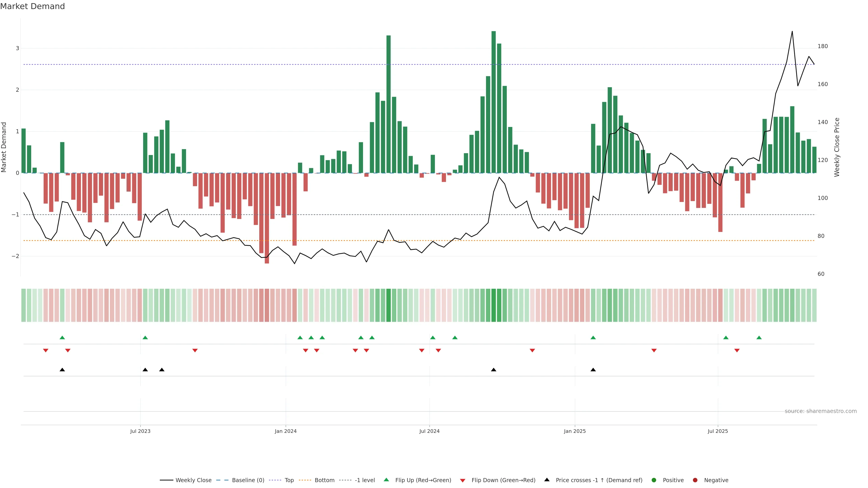Click the red Flip Down triangle in legend

click(463, 480)
